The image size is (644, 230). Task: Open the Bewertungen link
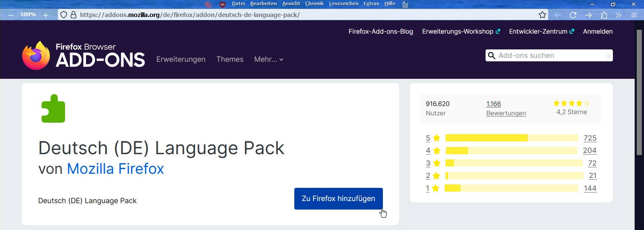point(506,113)
